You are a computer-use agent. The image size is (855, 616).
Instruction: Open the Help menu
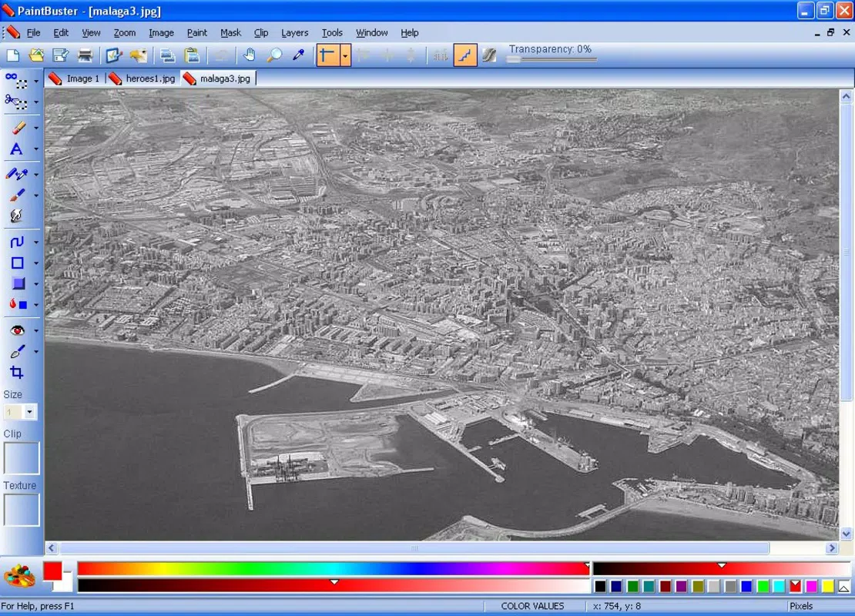[x=410, y=32]
